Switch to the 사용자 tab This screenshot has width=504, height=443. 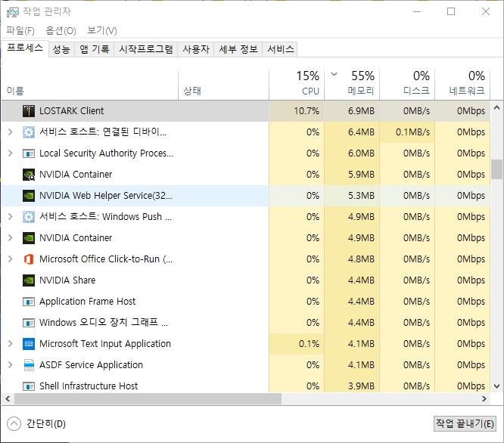pos(196,49)
